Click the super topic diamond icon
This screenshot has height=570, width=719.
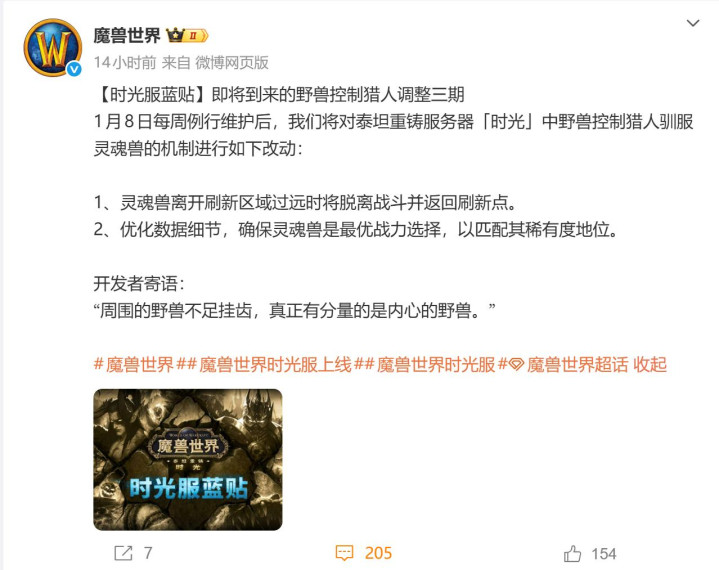[516, 365]
